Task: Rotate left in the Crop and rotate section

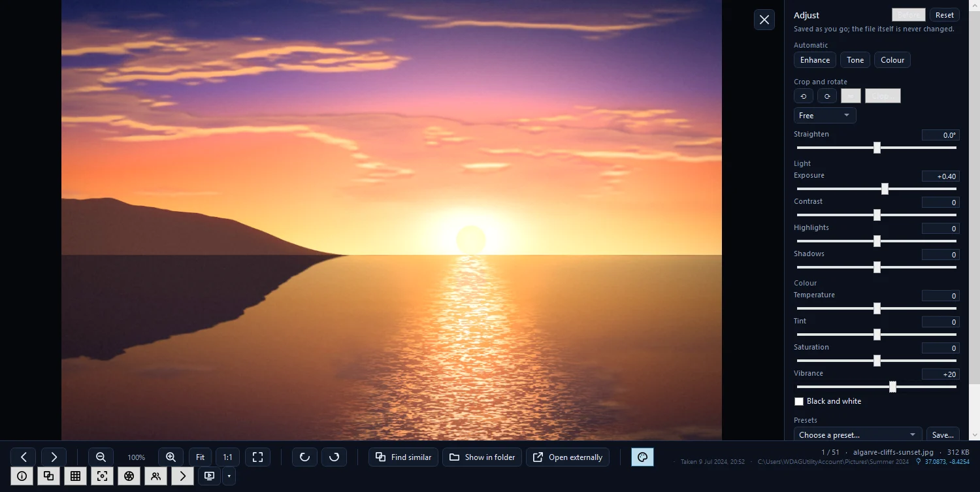Action: pos(804,96)
